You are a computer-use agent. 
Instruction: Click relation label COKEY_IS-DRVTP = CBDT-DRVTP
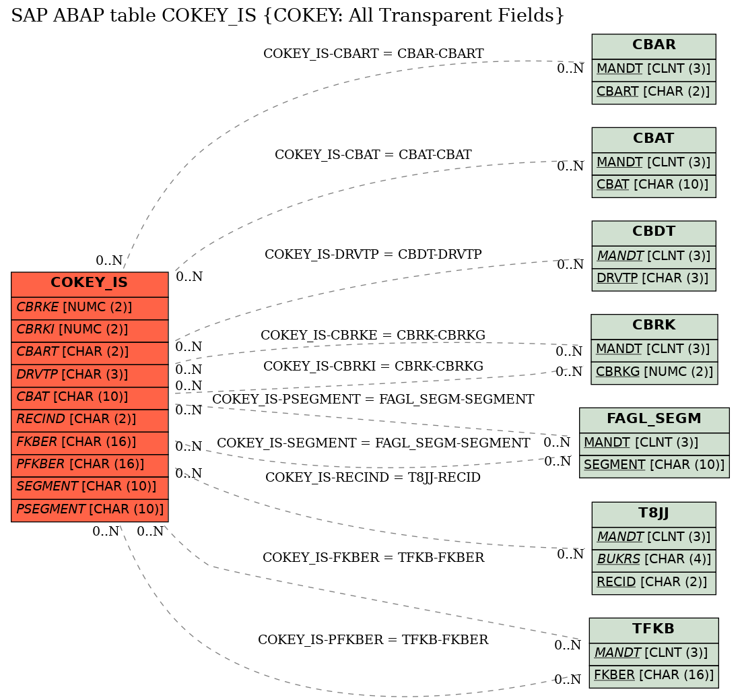tap(373, 254)
